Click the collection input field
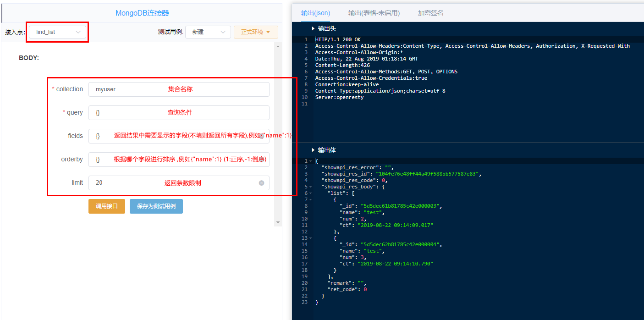644x320 pixels. 179,89
